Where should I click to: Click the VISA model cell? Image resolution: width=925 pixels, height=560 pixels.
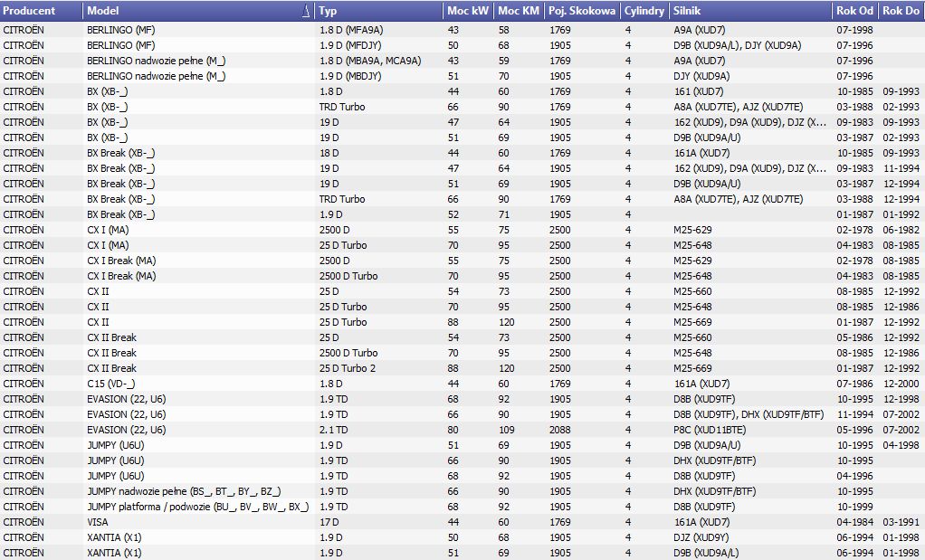(x=98, y=522)
